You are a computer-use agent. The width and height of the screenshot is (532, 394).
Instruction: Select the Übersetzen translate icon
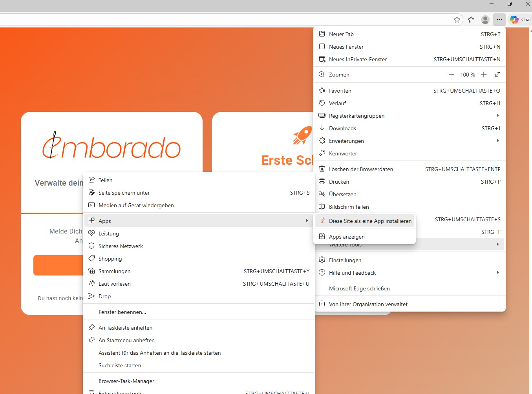322,194
